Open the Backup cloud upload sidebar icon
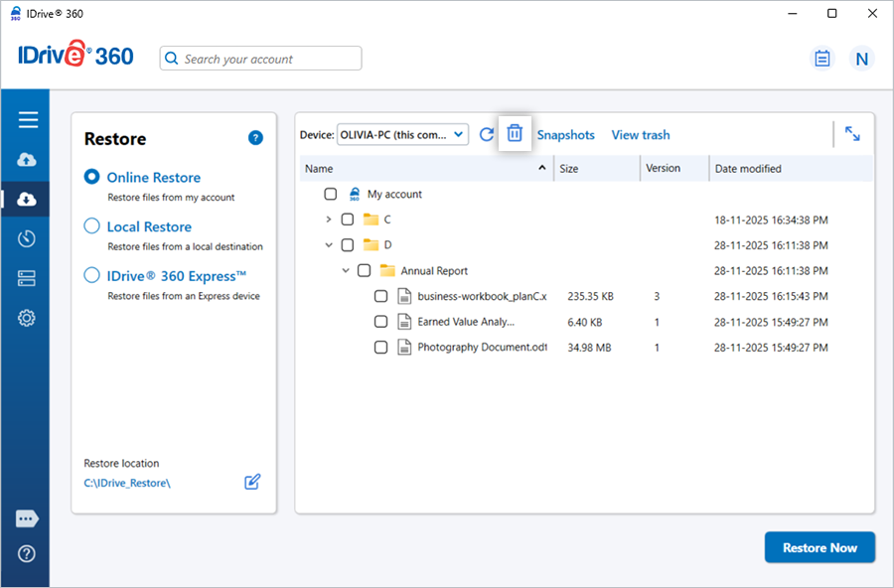This screenshot has width=894, height=588. tap(27, 160)
